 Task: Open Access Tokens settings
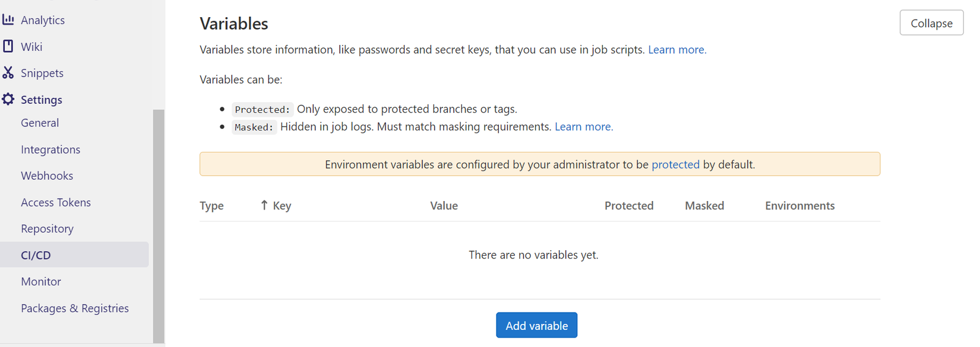pos(56,202)
